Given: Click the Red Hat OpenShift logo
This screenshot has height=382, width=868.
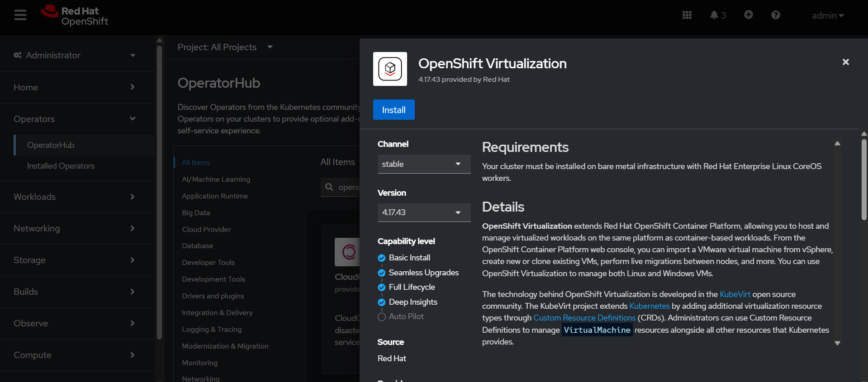Looking at the screenshot, I should (x=75, y=15).
